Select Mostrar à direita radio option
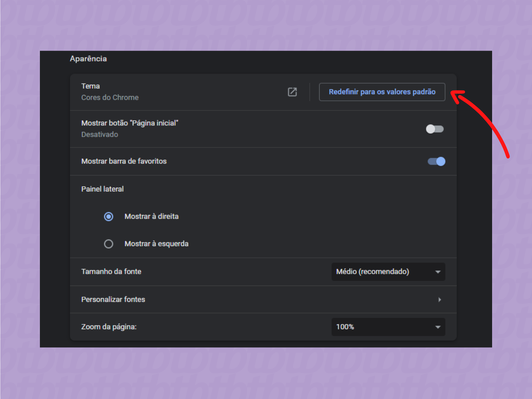 pyautogui.click(x=109, y=216)
